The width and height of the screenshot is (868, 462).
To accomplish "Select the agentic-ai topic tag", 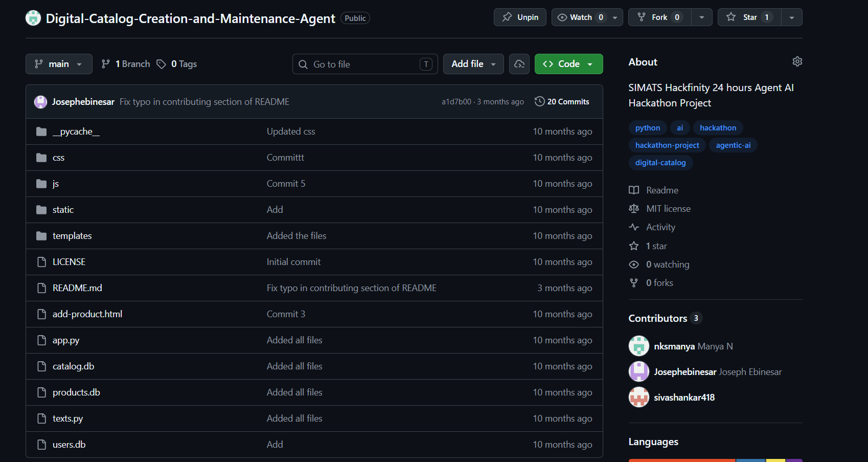I will coord(733,145).
